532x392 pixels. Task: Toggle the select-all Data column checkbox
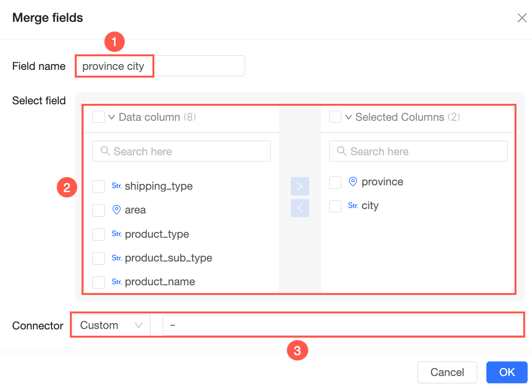click(x=99, y=117)
